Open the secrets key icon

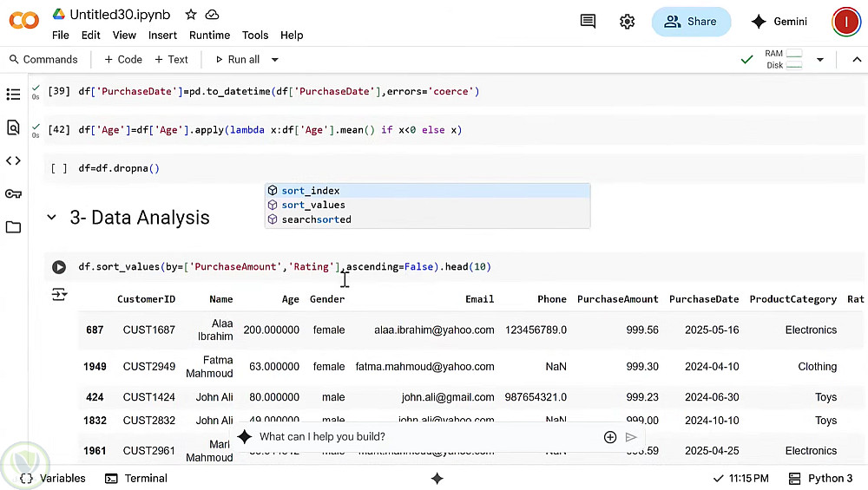13,193
